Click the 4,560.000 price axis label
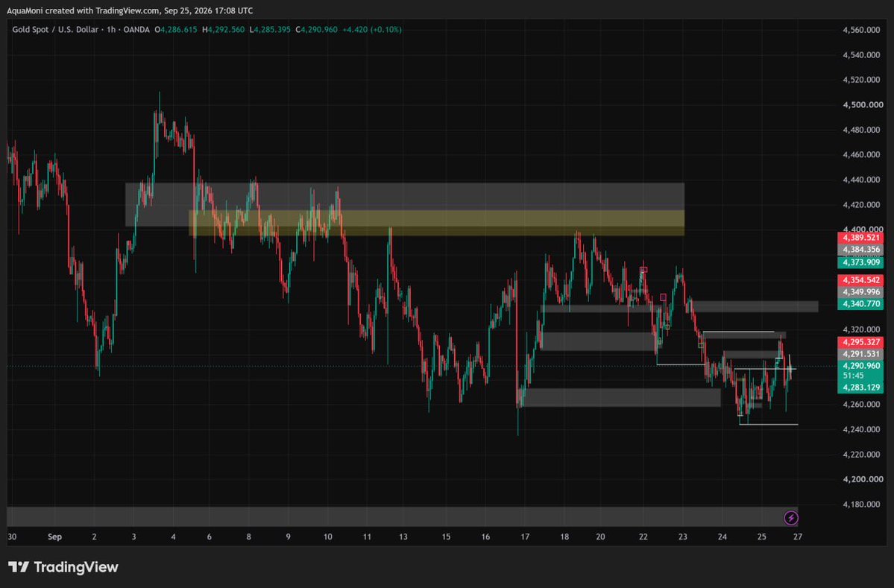This screenshot has height=588, width=894. 861,31
